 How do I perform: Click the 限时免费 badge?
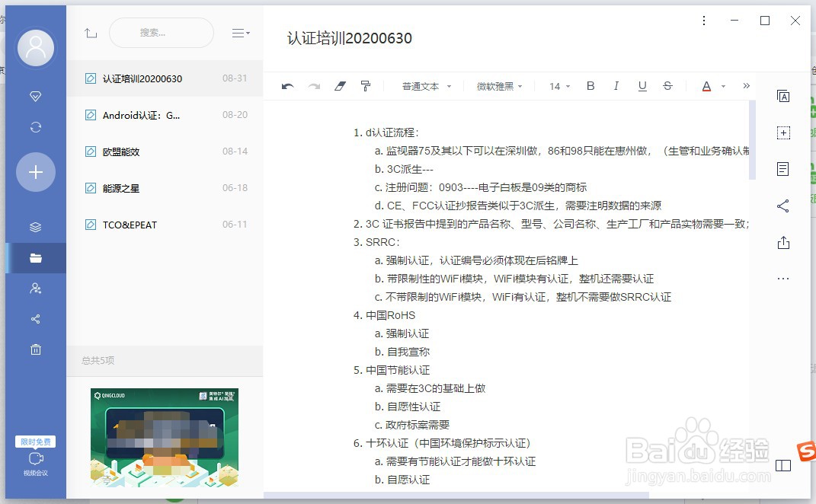tap(34, 442)
